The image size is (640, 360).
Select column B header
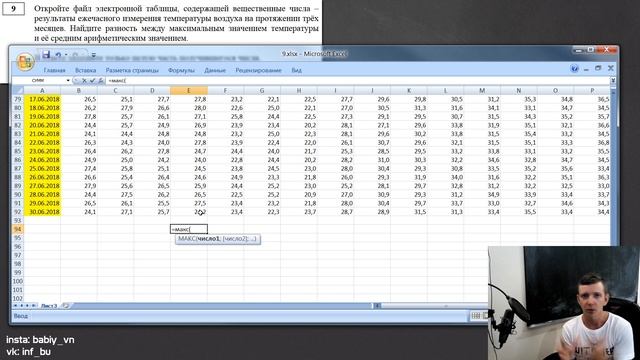pyautogui.click(x=79, y=91)
